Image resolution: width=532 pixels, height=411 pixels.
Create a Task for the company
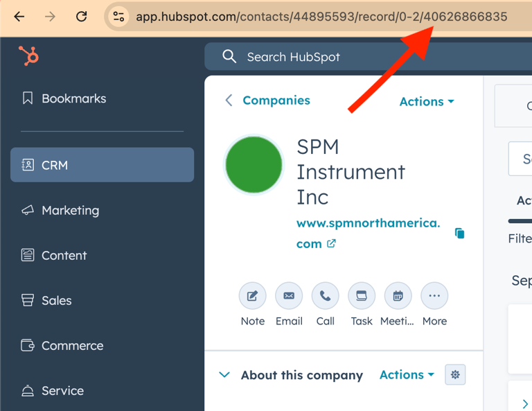coord(361,297)
